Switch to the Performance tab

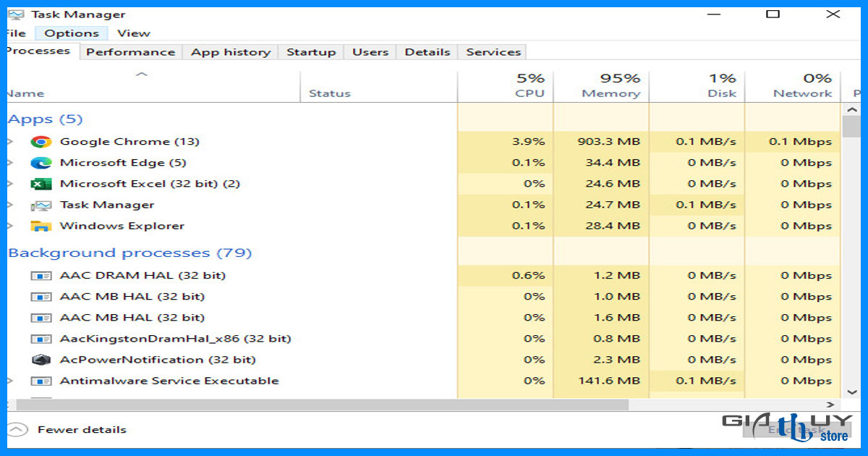tap(131, 52)
